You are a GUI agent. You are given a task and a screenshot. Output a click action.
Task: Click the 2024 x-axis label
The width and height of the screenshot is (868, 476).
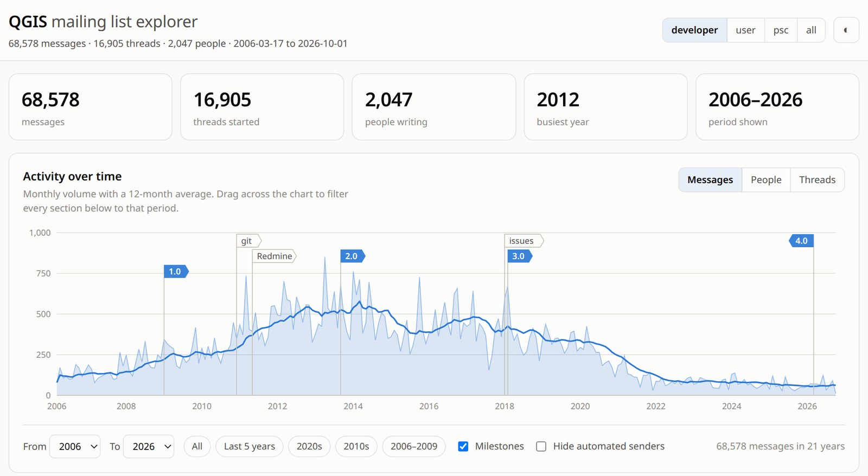click(731, 406)
